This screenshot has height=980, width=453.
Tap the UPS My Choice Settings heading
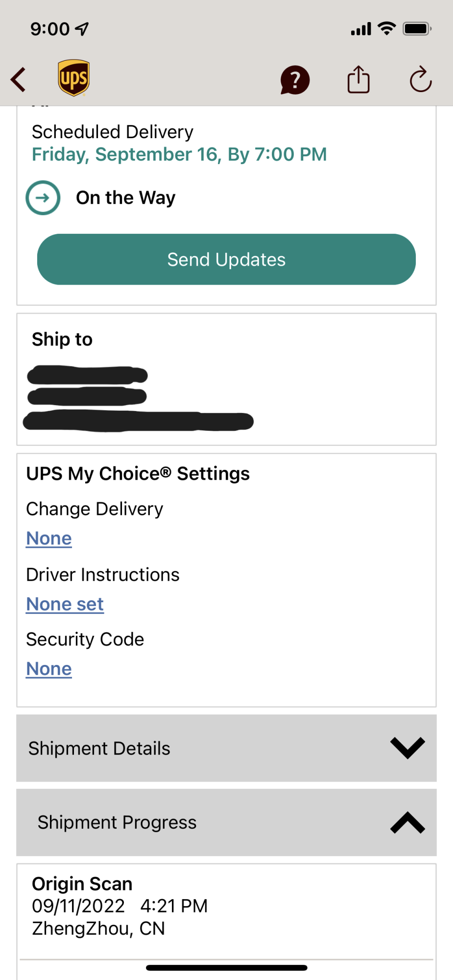click(x=138, y=474)
